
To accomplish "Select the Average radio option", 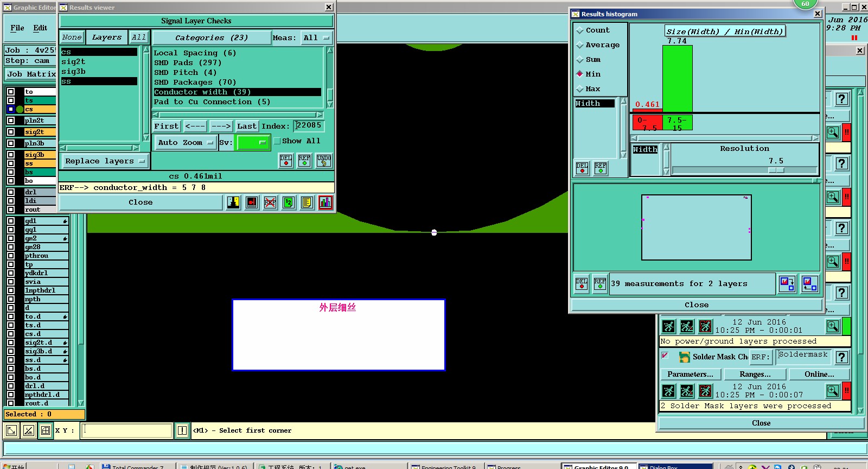I will [580, 46].
